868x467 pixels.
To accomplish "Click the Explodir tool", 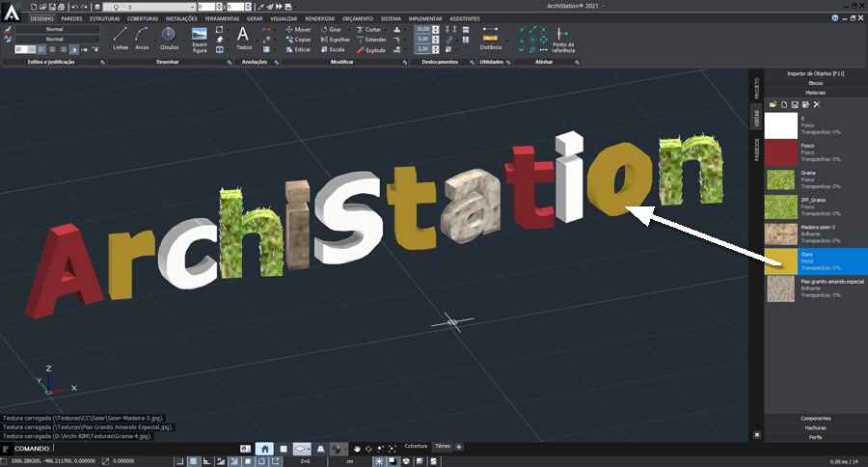I will coord(371,50).
